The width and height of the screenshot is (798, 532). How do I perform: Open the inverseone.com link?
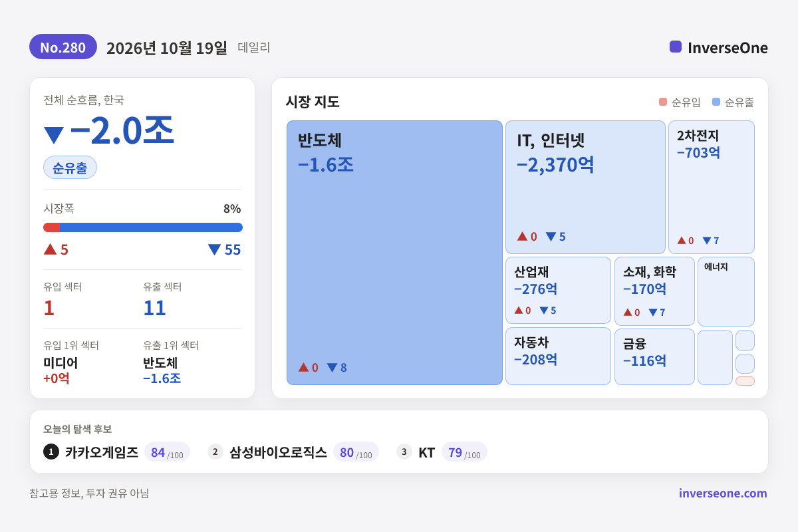(x=723, y=493)
